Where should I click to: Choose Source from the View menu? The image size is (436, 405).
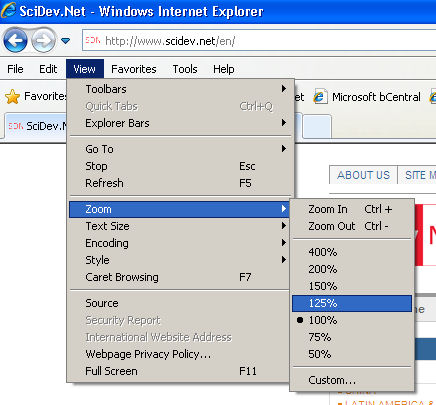[179, 303]
